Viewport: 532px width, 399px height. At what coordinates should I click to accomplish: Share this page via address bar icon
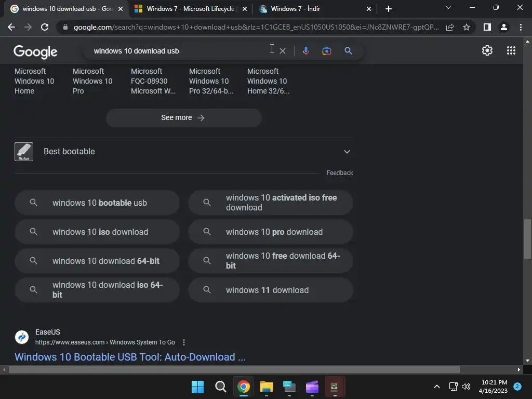(x=450, y=27)
